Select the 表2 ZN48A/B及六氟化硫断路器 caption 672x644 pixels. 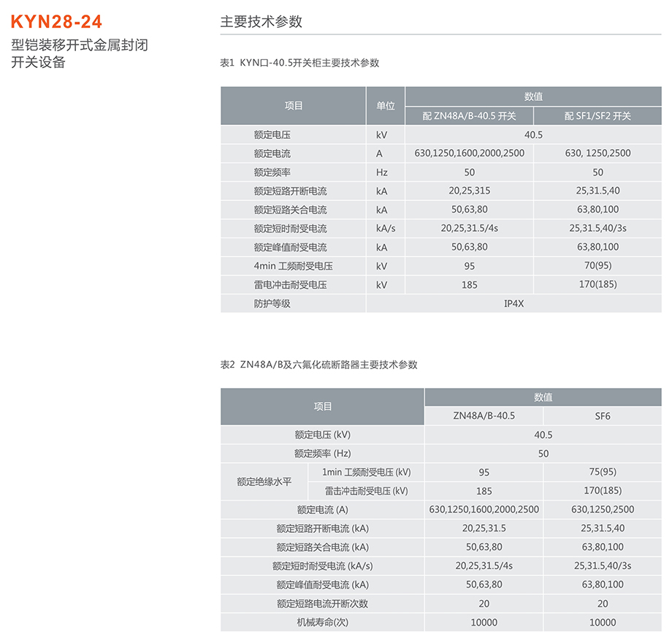click(x=318, y=365)
